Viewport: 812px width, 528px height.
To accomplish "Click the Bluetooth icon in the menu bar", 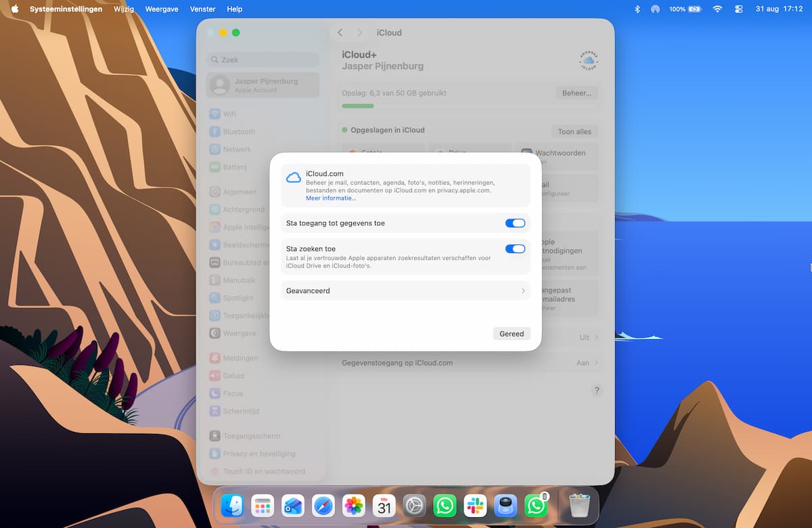I will [x=637, y=9].
